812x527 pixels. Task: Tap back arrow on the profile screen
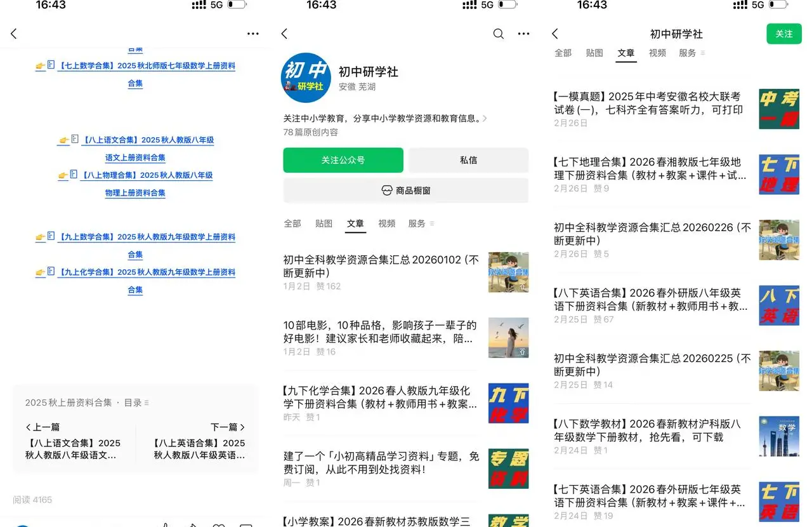tap(284, 34)
